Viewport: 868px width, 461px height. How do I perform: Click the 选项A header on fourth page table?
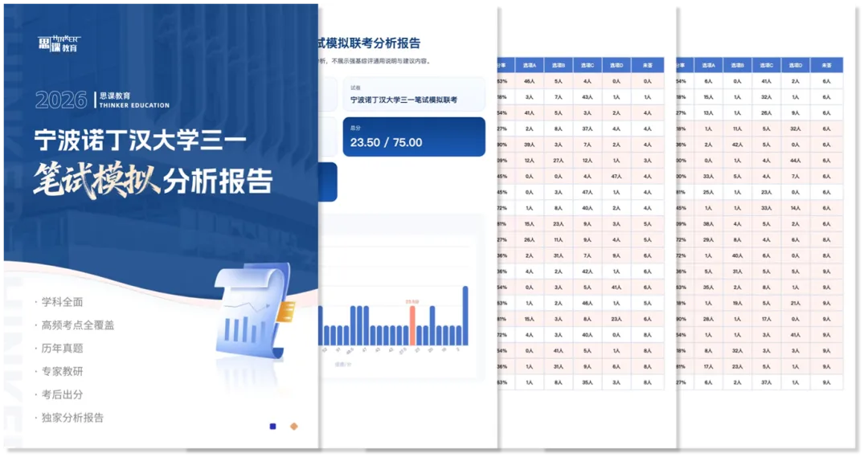708,65
